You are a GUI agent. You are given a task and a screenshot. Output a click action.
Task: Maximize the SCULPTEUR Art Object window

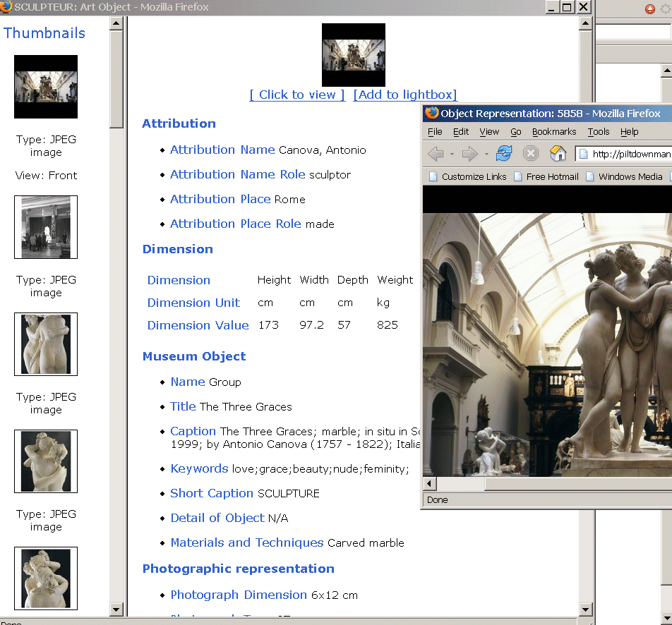tap(567, 7)
